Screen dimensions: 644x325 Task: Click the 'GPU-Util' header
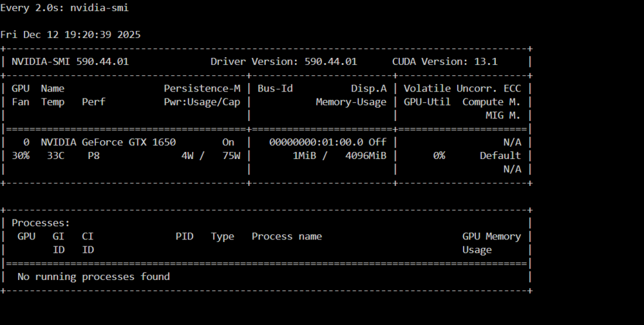(427, 102)
